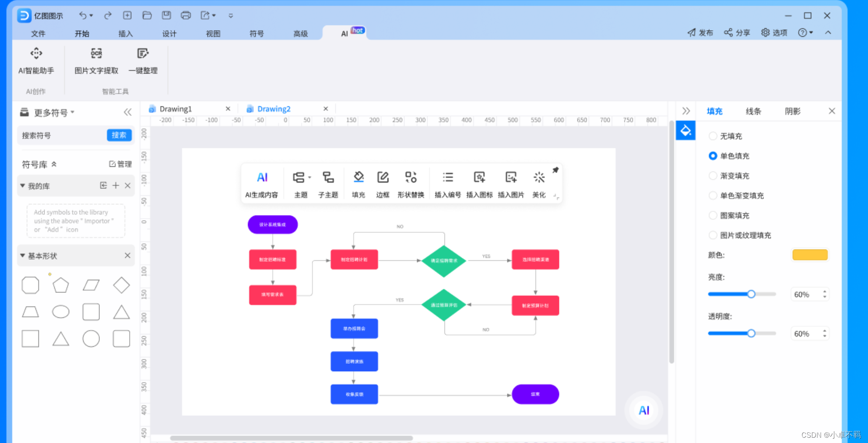Image resolution: width=868 pixels, height=443 pixels.
Task: Apply 美化 beautify tool
Action: pos(539,185)
